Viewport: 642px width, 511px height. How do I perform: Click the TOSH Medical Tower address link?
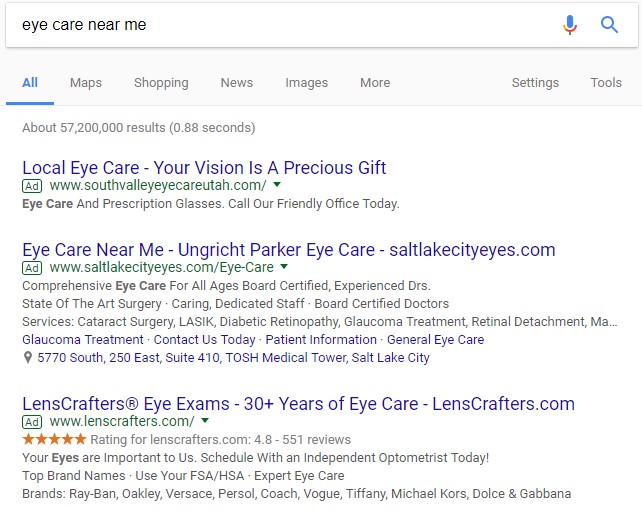pyautogui.click(x=233, y=357)
